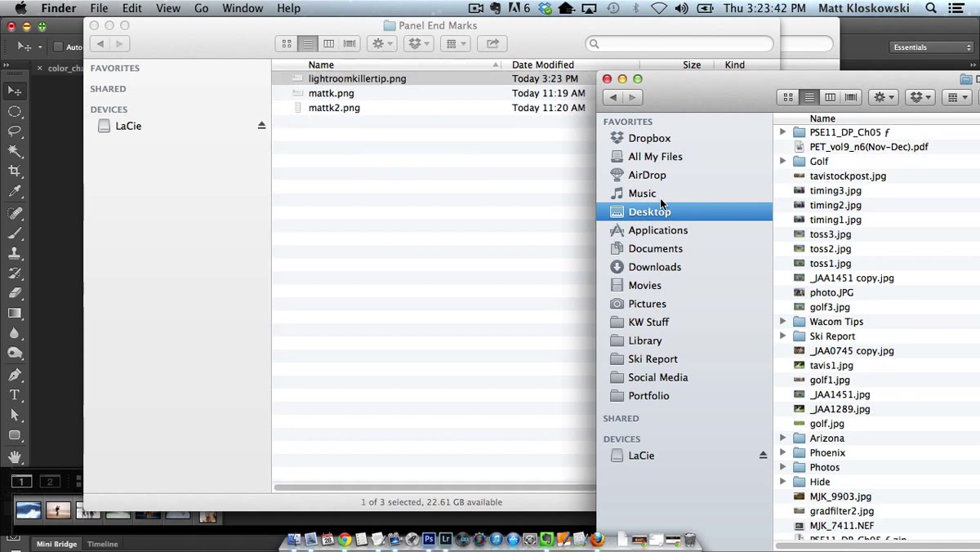Toggle Auto-Select checkbox in Photoshop options bar
Screen dimensions: 980x552
[58, 47]
